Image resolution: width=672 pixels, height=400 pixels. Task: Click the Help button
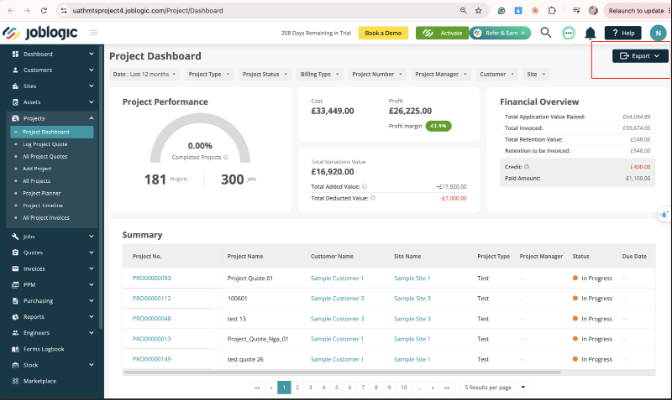tap(623, 33)
